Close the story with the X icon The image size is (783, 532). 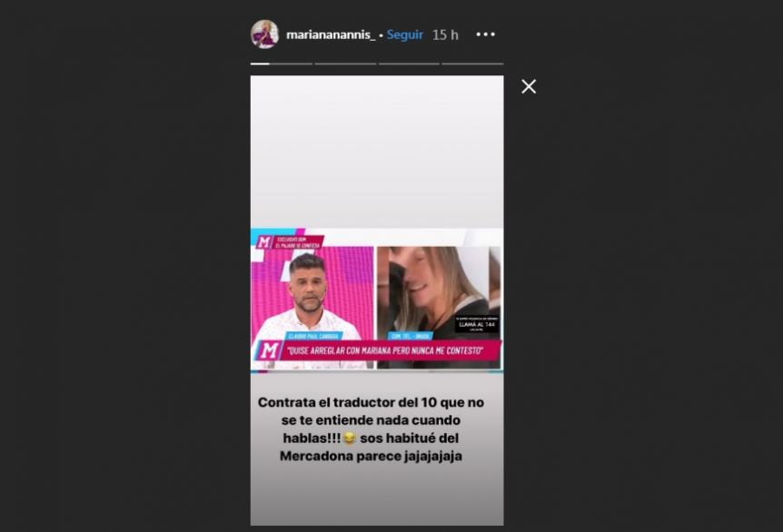click(529, 86)
